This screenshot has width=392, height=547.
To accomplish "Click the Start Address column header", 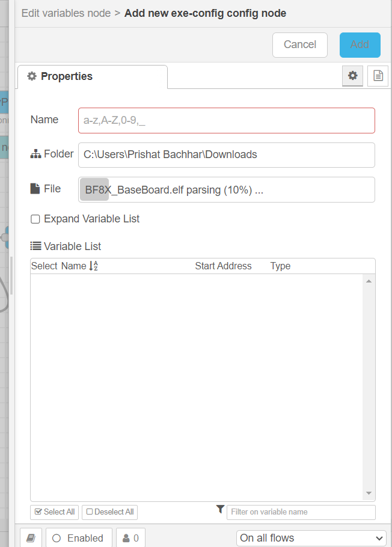I will pos(223,266).
